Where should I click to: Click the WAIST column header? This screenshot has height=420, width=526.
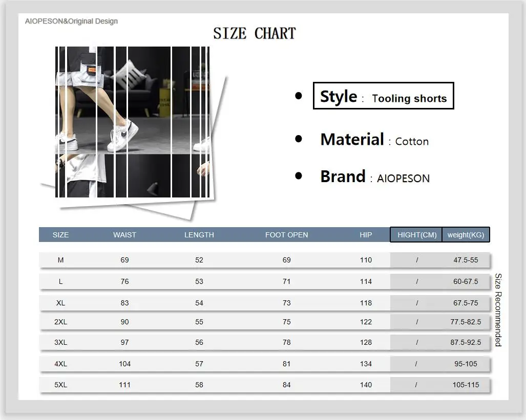[125, 235]
